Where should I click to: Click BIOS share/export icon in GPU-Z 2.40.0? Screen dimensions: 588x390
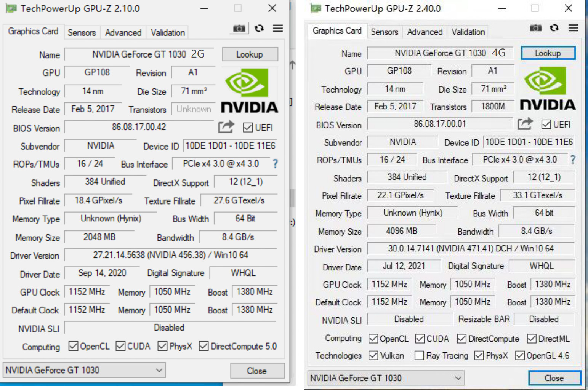pos(525,124)
